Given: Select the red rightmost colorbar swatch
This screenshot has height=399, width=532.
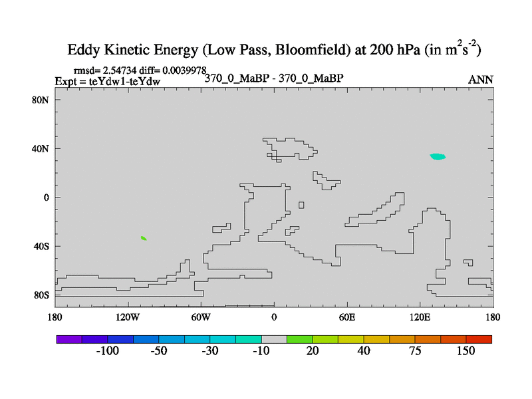Looking at the screenshot, I should click(479, 339).
